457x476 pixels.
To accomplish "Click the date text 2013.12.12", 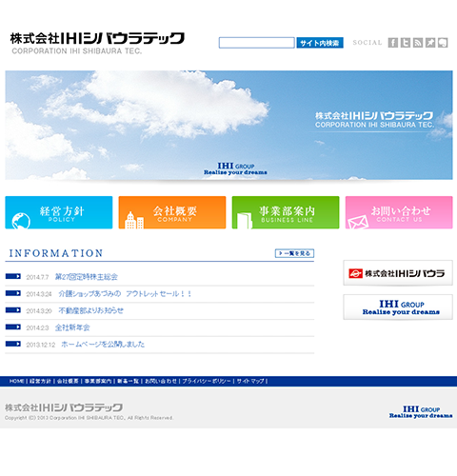I will (x=41, y=345).
